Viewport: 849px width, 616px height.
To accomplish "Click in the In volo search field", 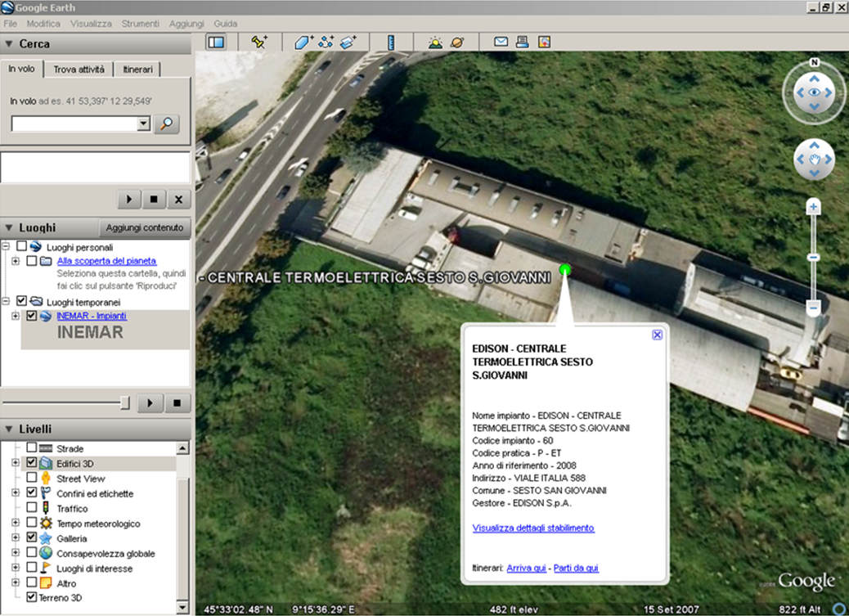I will (74, 124).
